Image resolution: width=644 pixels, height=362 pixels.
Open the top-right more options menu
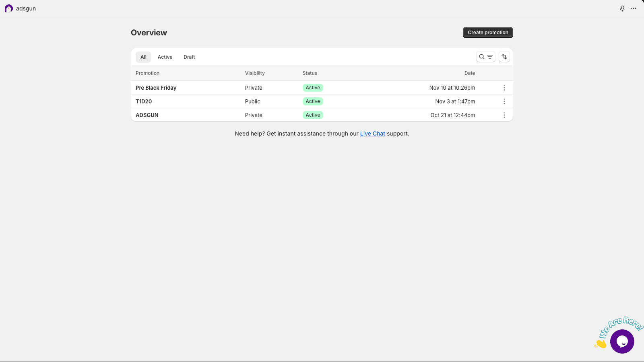coord(634,8)
